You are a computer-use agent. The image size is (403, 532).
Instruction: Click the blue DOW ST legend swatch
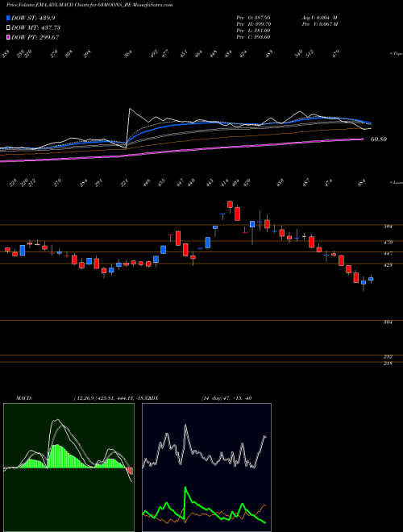(x=8, y=18)
